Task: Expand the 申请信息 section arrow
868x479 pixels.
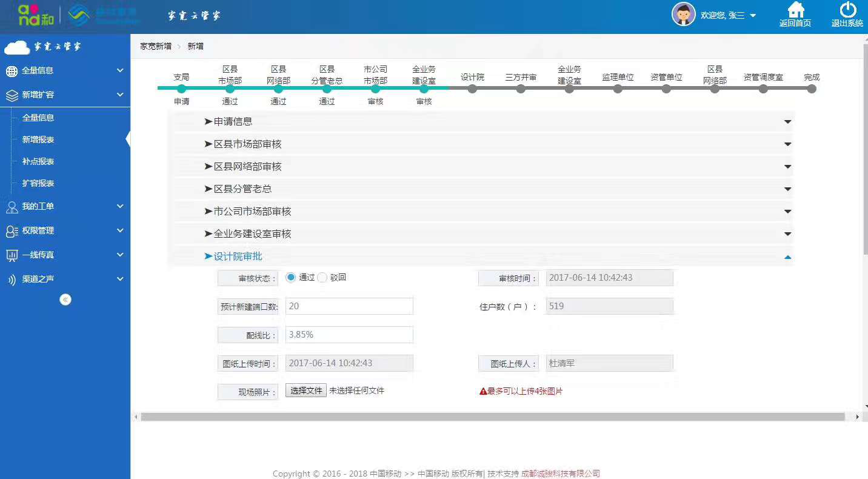Action: (x=788, y=122)
